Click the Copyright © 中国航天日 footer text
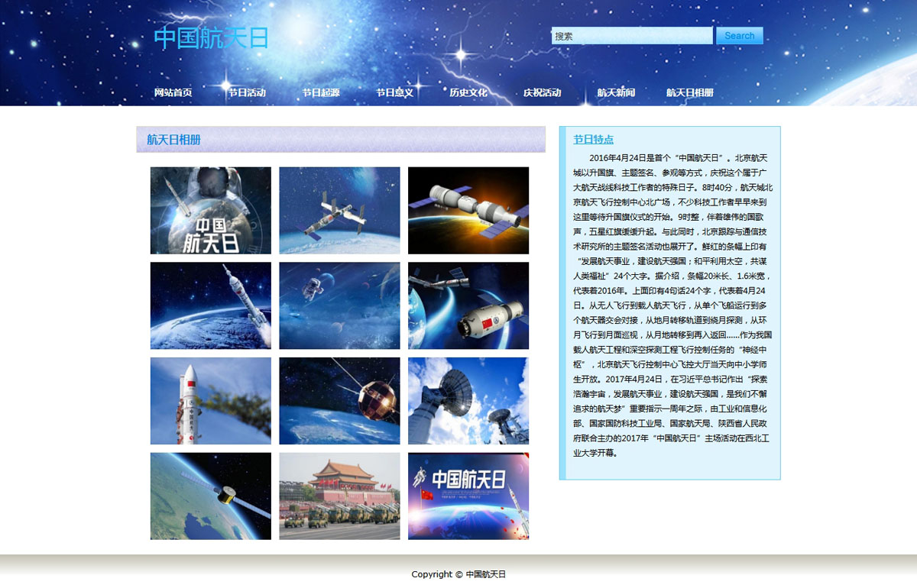Image resolution: width=917 pixels, height=588 pixels. click(x=458, y=574)
